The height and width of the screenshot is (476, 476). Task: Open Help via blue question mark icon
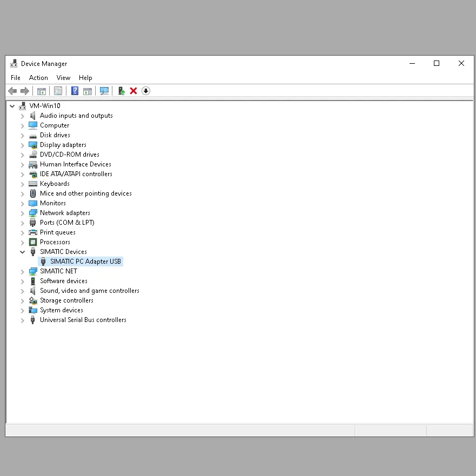point(75,91)
